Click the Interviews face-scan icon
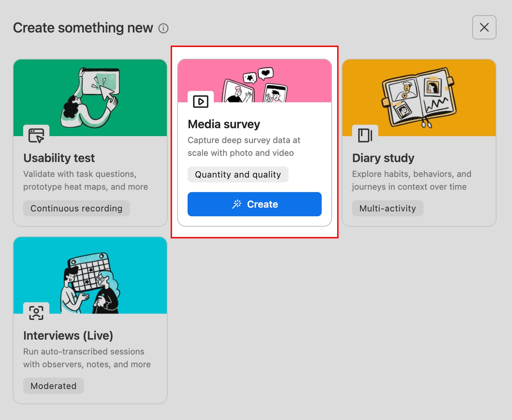 [x=36, y=313]
